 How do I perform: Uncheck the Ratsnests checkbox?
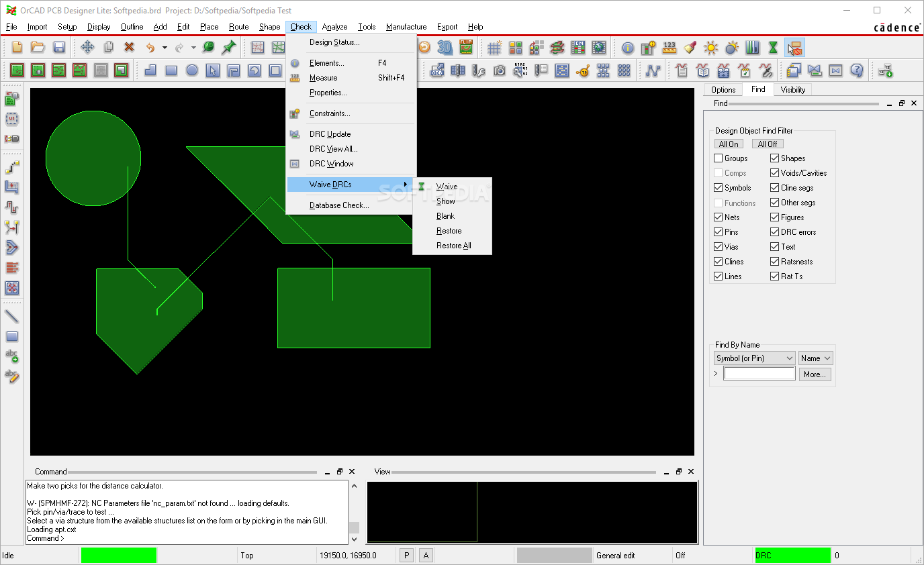coord(775,262)
